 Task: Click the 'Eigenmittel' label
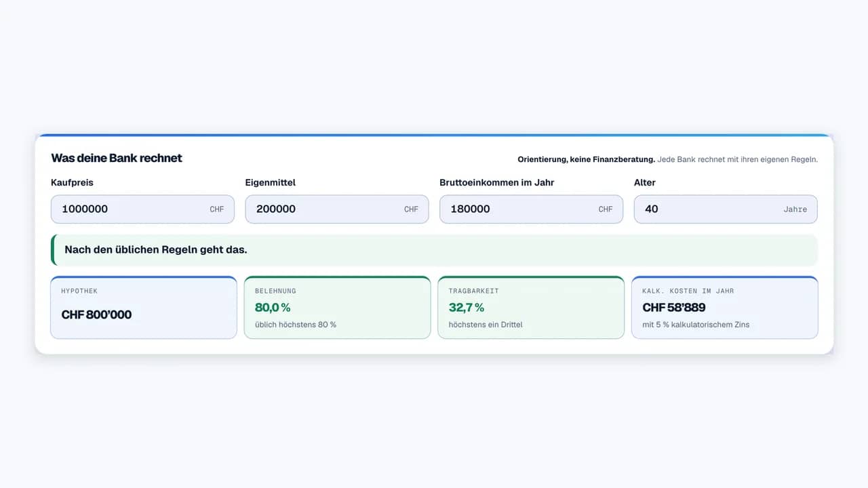coord(270,182)
